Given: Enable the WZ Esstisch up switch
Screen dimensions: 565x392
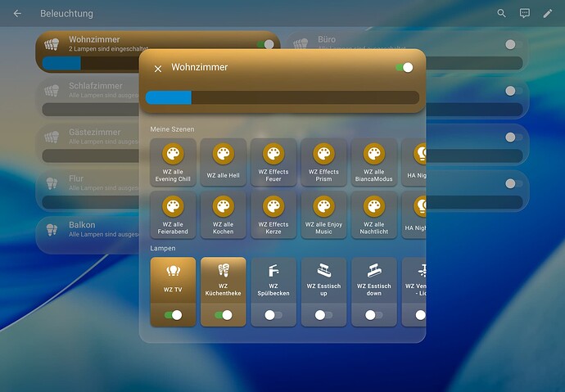Looking at the screenshot, I should point(323,315).
